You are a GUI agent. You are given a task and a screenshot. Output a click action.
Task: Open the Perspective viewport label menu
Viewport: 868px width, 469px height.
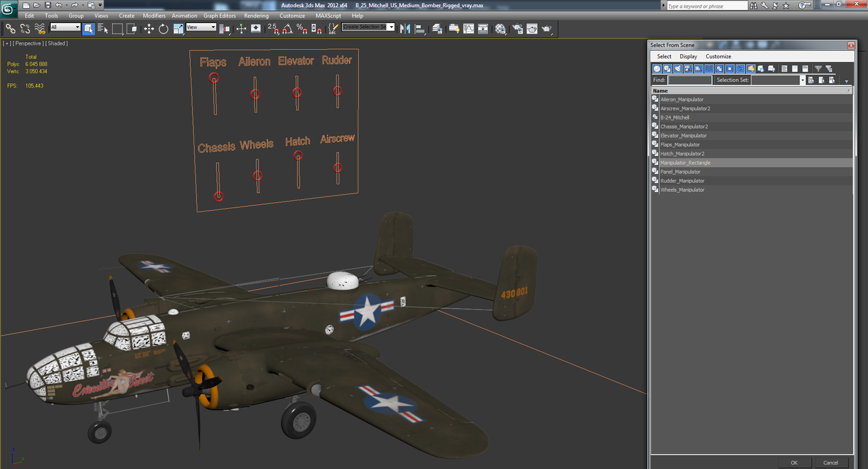pyautogui.click(x=28, y=43)
